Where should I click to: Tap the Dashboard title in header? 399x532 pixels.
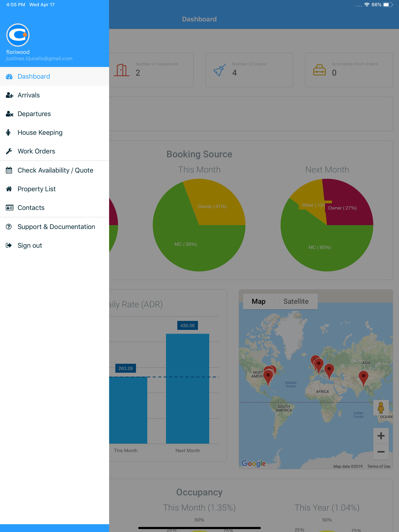199,19
